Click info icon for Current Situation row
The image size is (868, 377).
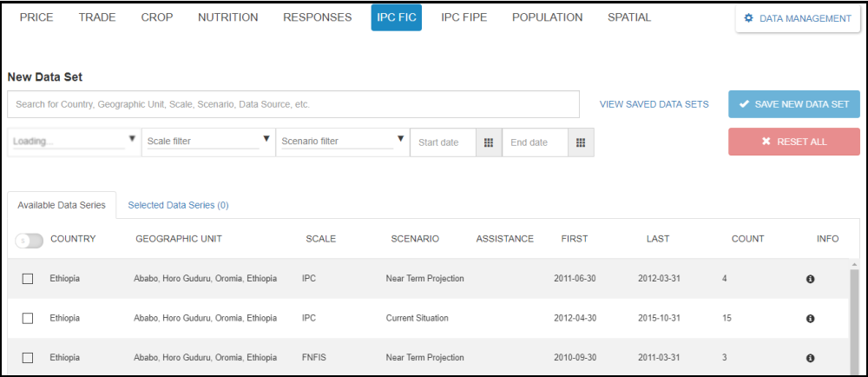pyautogui.click(x=810, y=319)
